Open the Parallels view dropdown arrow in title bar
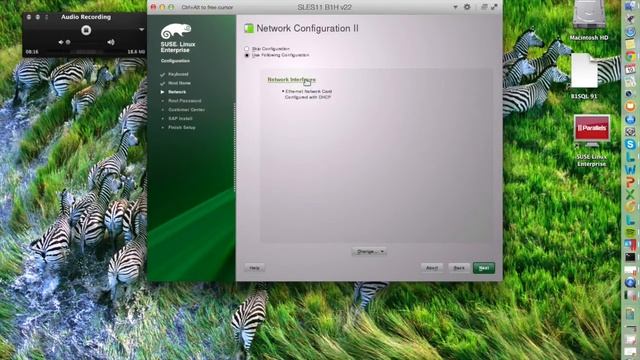 tap(455, 7)
